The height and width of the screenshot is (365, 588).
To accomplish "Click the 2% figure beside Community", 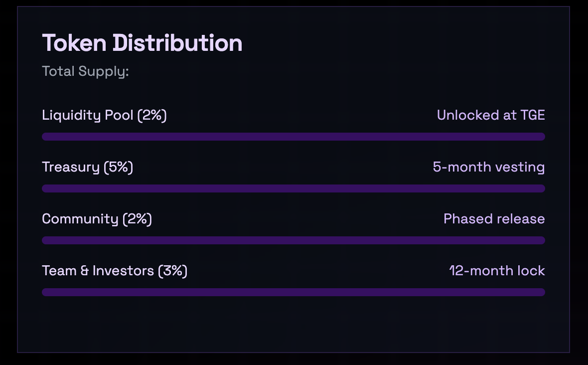I will click(138, 219).
